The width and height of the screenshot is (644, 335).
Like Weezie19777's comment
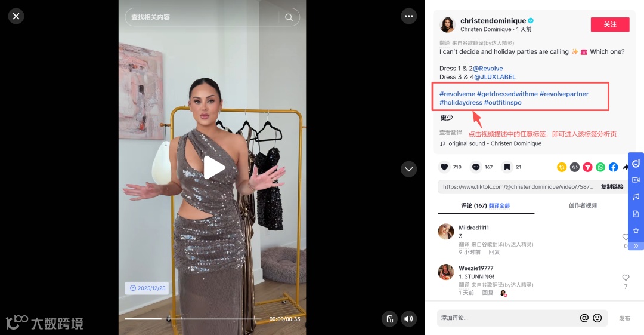pos(626,278)
